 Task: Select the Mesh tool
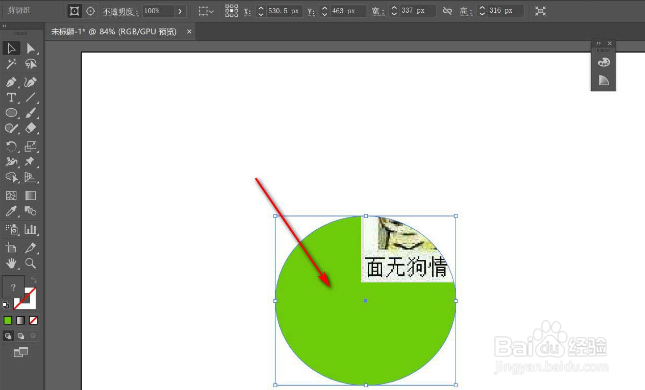click(11, 195)
